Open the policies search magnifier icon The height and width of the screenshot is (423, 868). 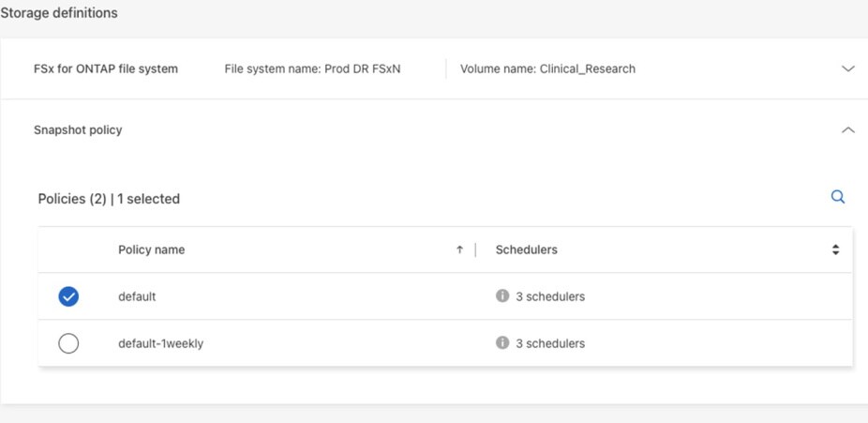[x=838, y=197]
